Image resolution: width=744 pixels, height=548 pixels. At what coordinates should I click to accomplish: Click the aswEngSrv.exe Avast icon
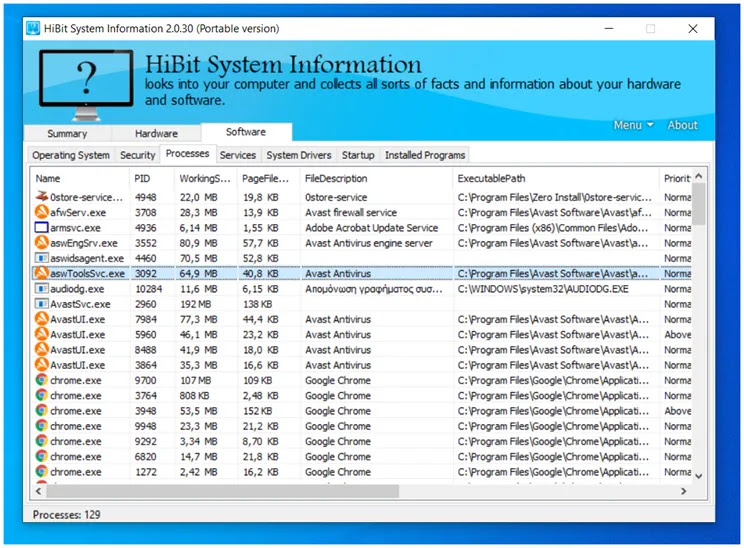(x=42, y=242)
